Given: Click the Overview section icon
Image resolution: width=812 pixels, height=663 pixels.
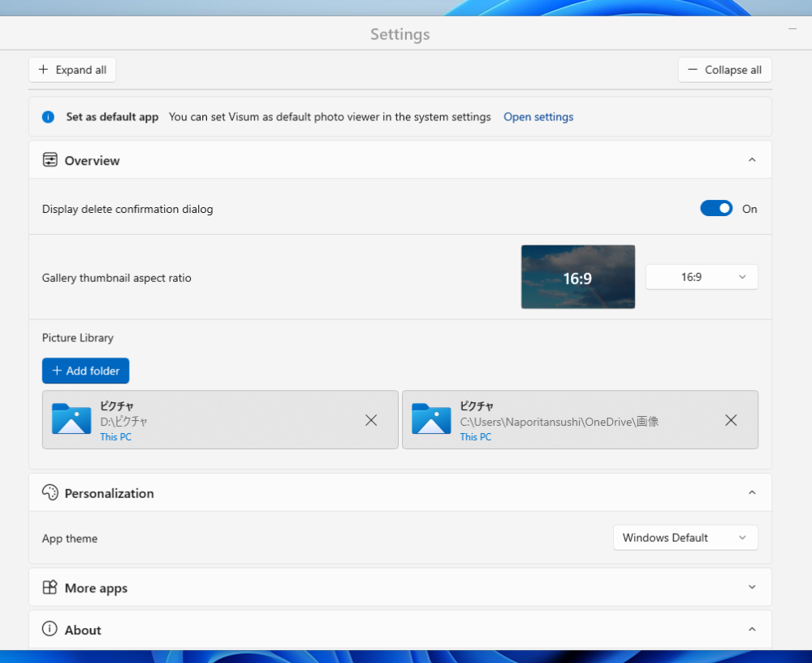Looking at the screenshot, I should [x=50, y=160].
